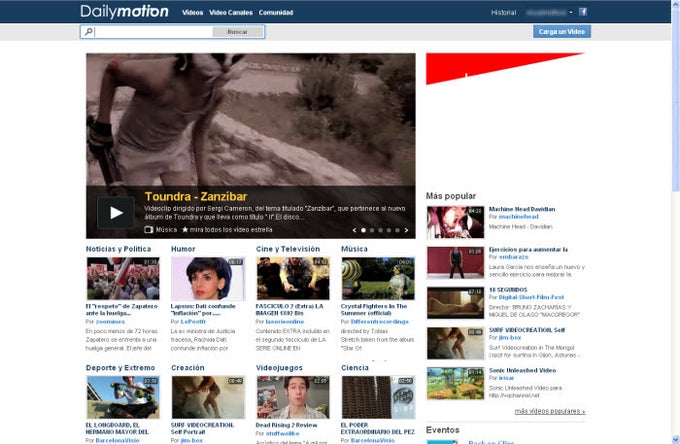Open Machine Head Davidian popular thumbnail
680x444 pixels.
tap(455, 222)
